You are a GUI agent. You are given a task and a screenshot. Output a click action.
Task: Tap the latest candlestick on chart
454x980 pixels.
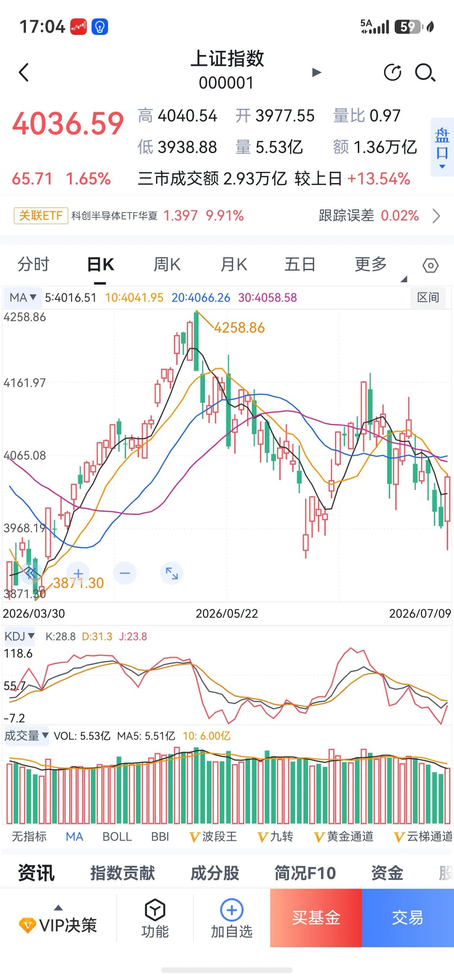tap(447, 498)
